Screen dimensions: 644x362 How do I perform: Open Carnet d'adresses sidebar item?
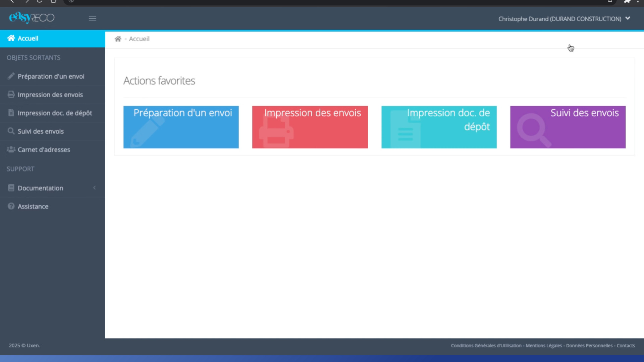point(52,150)
